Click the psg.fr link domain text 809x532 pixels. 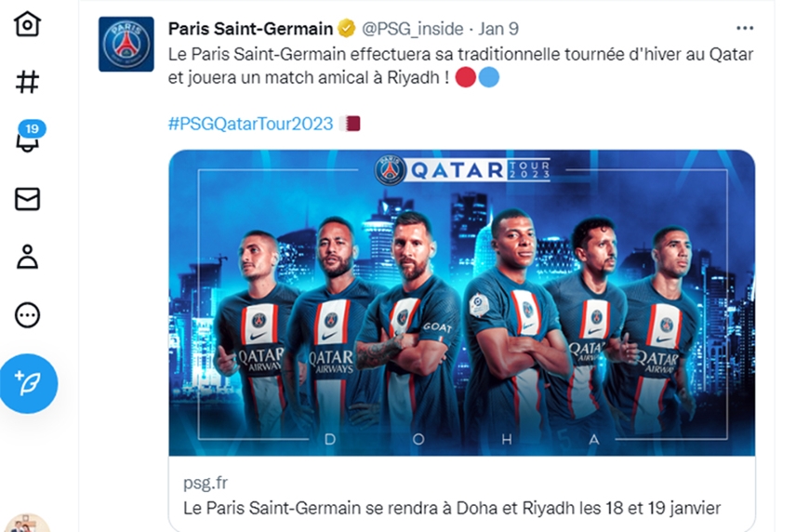click(x=206, y=483)
